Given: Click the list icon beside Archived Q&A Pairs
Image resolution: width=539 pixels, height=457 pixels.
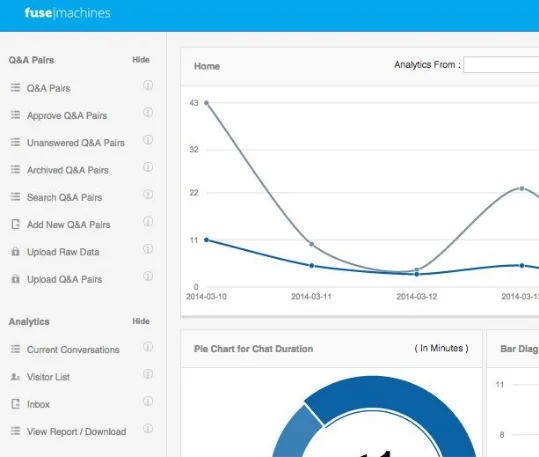Looking at the screenshot, I should [15, 170].
